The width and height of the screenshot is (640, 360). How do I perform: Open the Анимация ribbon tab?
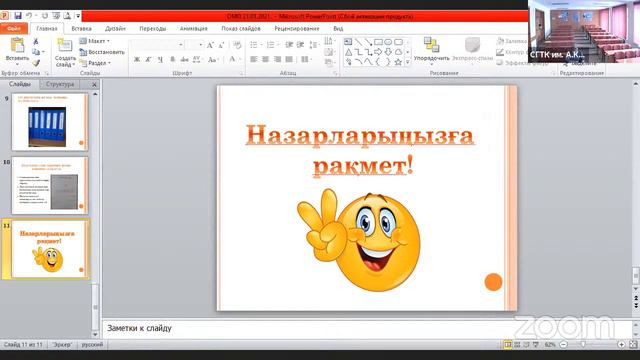(193, 29)
